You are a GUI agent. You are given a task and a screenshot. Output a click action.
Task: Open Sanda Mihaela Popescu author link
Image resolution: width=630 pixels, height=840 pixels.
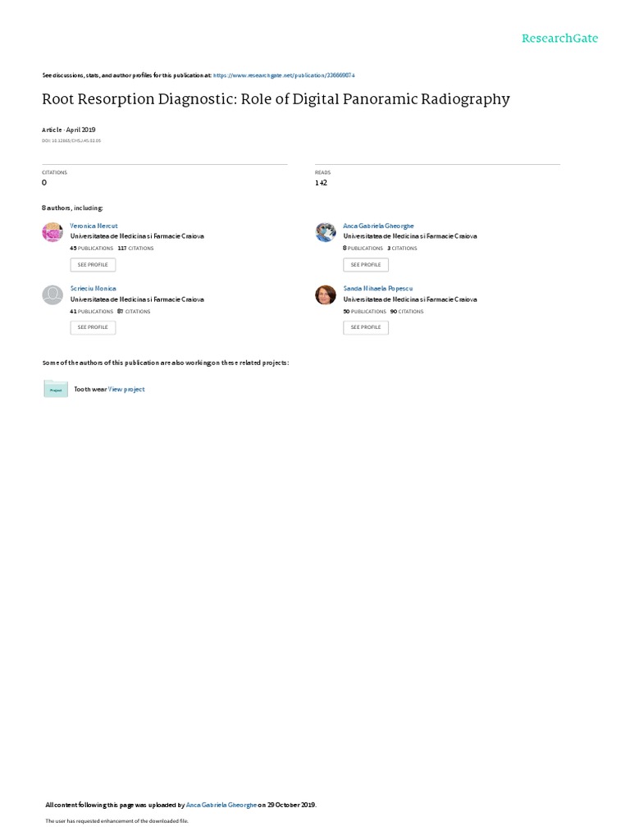point(377,288)
